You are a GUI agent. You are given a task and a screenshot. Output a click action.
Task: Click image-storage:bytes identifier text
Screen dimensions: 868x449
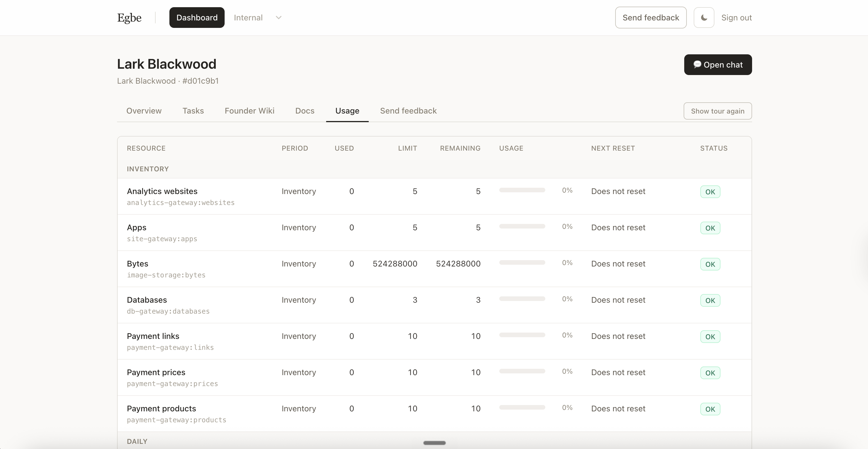166,275
